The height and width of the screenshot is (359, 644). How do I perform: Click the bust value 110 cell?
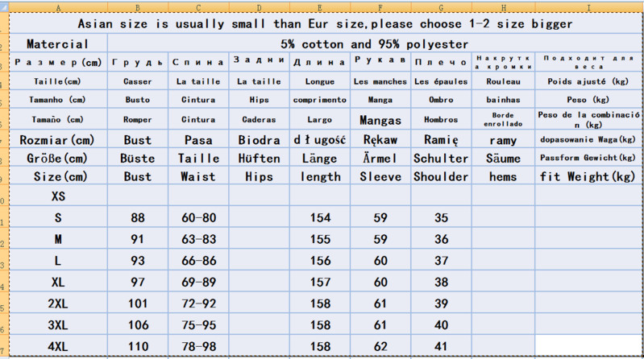coord(138,347)
